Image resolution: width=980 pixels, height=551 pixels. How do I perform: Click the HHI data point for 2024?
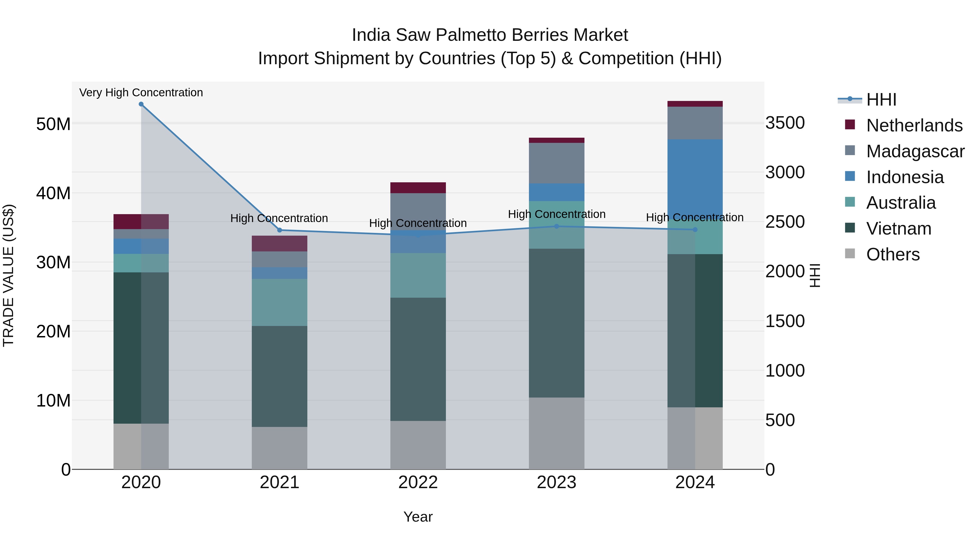click(x=695, y=230)
